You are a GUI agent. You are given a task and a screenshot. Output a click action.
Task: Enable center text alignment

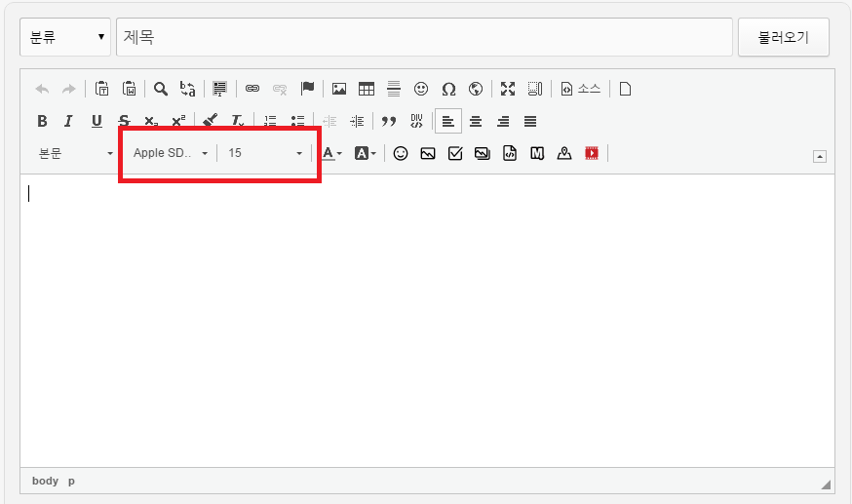476,122
